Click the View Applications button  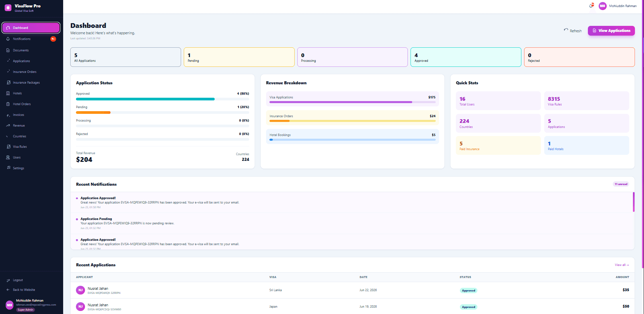pos(611,31)
